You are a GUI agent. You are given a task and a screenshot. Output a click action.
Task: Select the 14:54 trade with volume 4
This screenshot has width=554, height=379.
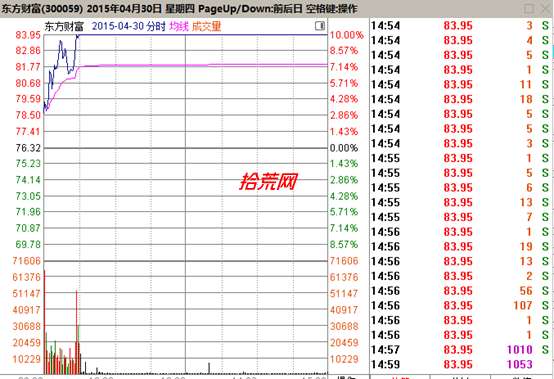pos(461,40)
